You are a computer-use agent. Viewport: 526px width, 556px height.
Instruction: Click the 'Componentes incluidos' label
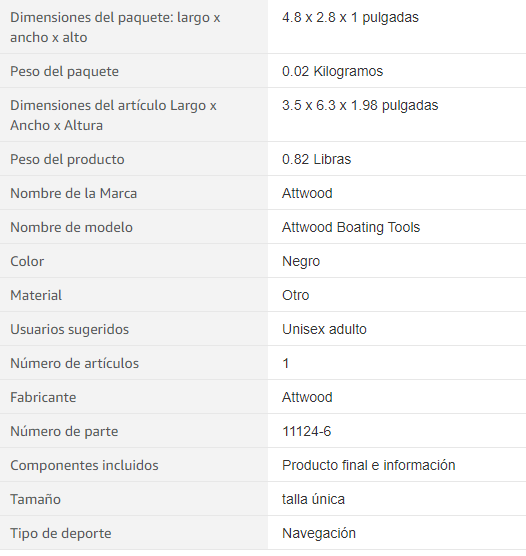click(84, 466)
